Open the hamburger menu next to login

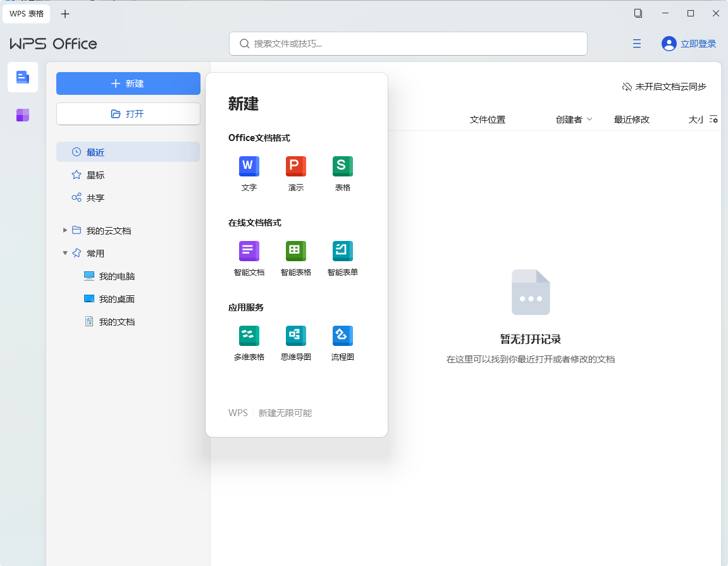coord(636,44)
